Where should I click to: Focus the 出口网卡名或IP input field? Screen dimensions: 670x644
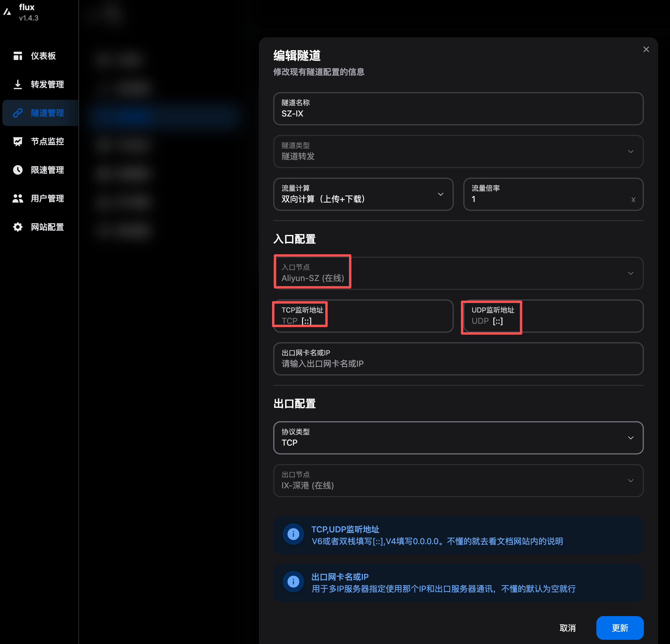pyautogui.click(x=458, y=363)
